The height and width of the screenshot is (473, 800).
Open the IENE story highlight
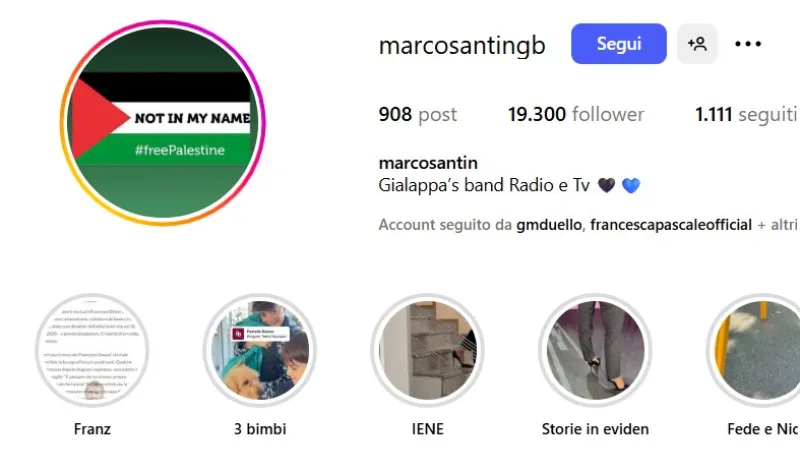click(428, 351)
